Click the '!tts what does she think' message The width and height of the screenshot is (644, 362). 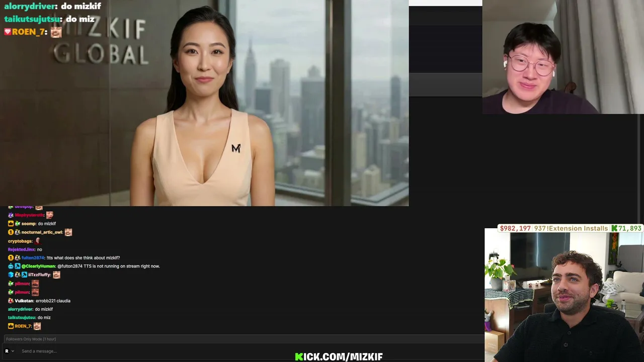pyautogui.click(x=83, y=258)
